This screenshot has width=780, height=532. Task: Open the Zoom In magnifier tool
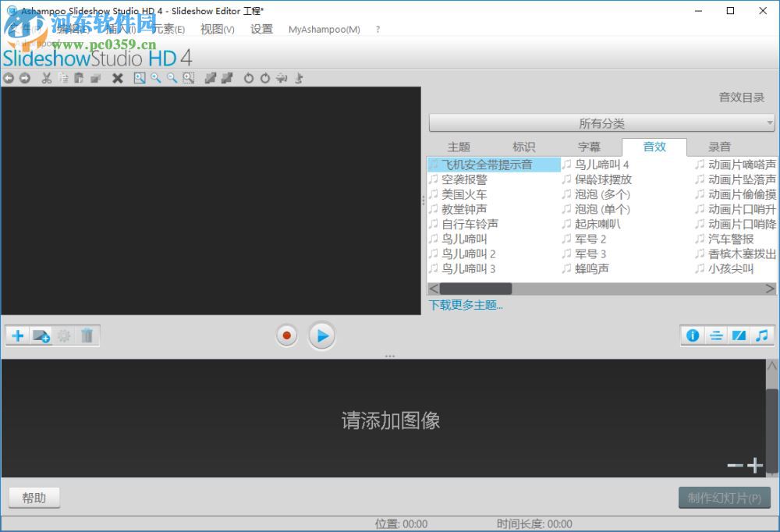click(x=156, y=78)
